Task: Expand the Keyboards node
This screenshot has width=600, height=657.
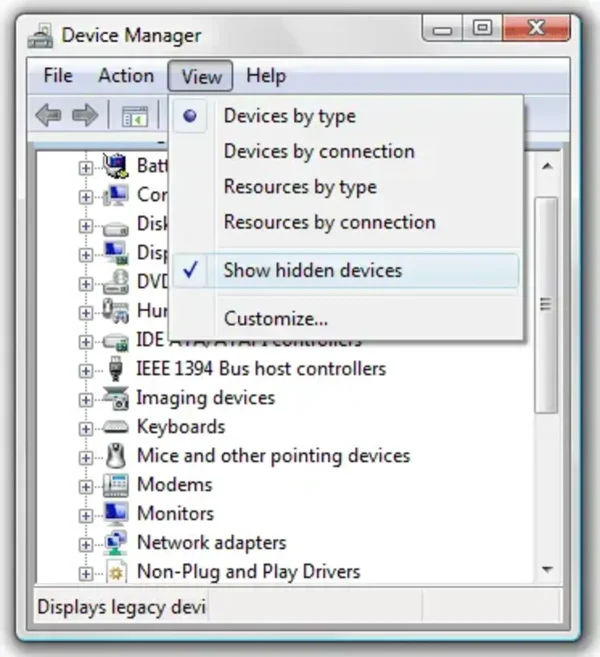Action: coord(85,429)
